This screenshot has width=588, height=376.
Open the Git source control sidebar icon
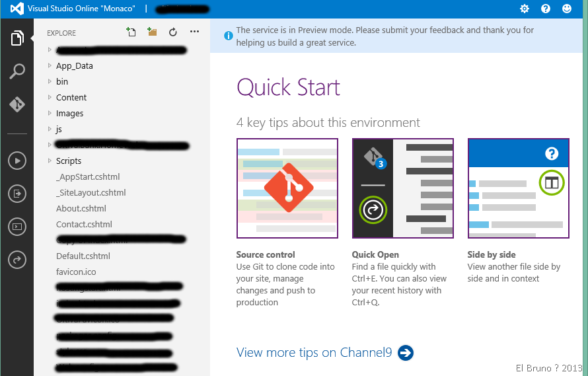pos(17,104)
